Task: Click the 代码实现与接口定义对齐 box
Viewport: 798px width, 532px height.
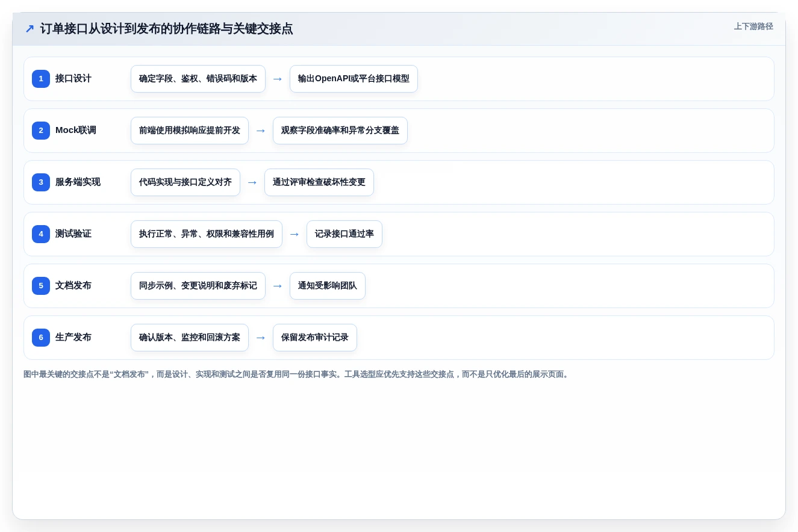Action: pyautogui.click(x=185, y=182)
